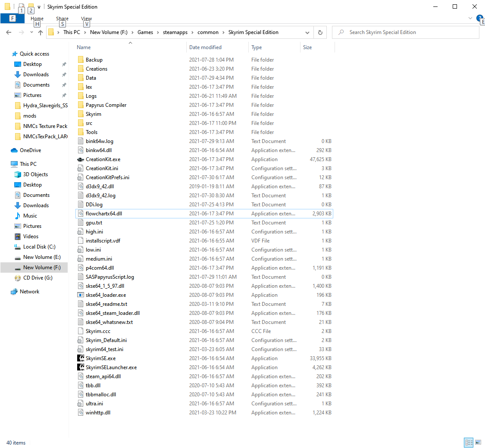Viewport: 485px width, 448px height.
Task: Go up one folder level
Action: [41, 32]
